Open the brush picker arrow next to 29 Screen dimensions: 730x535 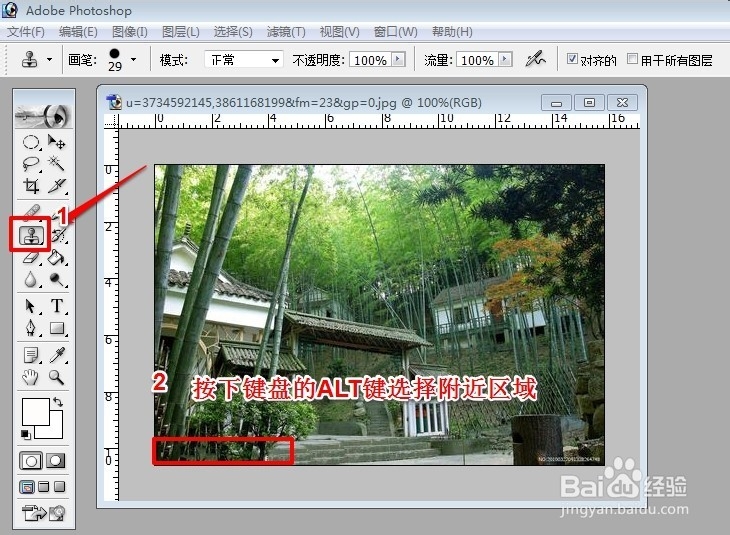[134, 60]
